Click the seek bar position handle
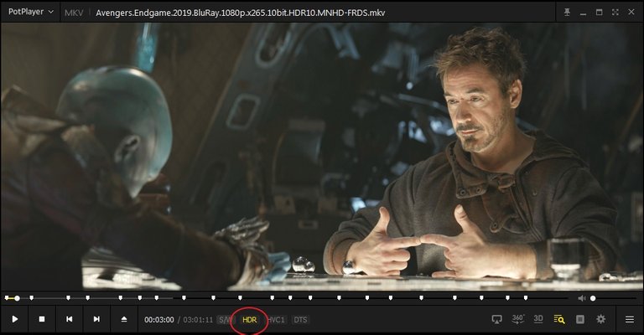 pos(17,298)
